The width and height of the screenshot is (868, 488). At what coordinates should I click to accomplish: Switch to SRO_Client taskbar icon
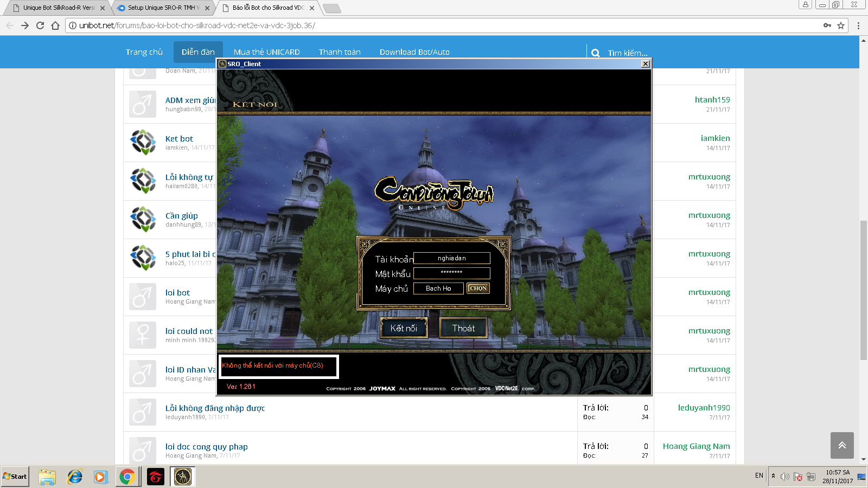tap(183, 477)
